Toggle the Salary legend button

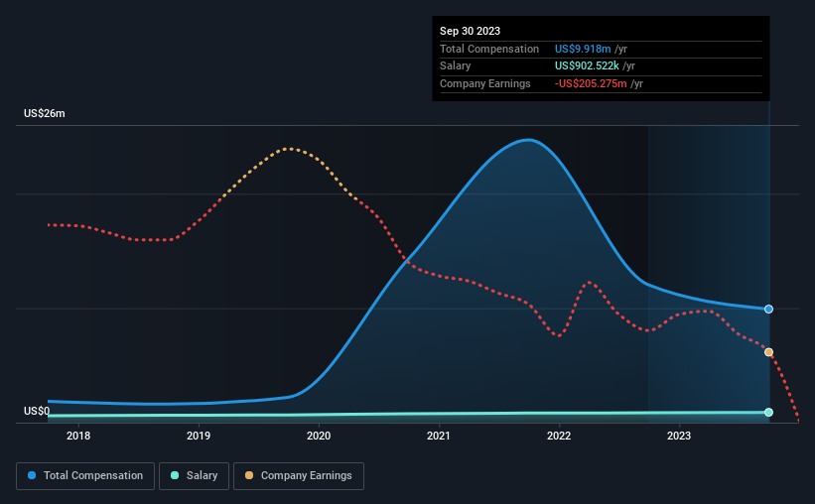click(194, 476)
